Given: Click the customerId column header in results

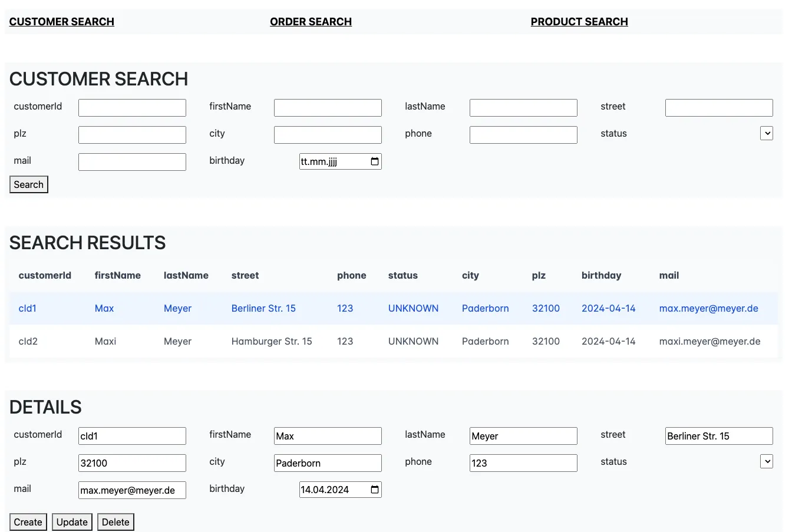Looking at the screenshot, I should [45, 275].
